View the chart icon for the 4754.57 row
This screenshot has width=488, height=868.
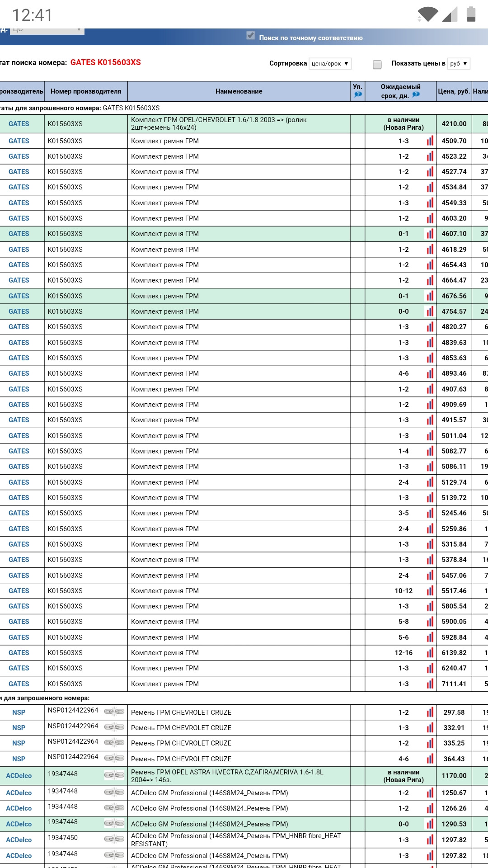[x=430, y=311]
